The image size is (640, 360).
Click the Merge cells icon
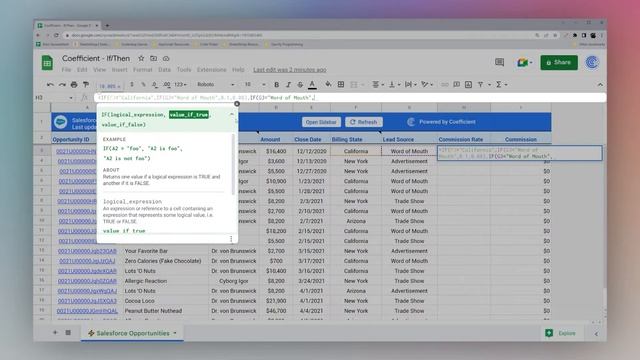[354, 84]
